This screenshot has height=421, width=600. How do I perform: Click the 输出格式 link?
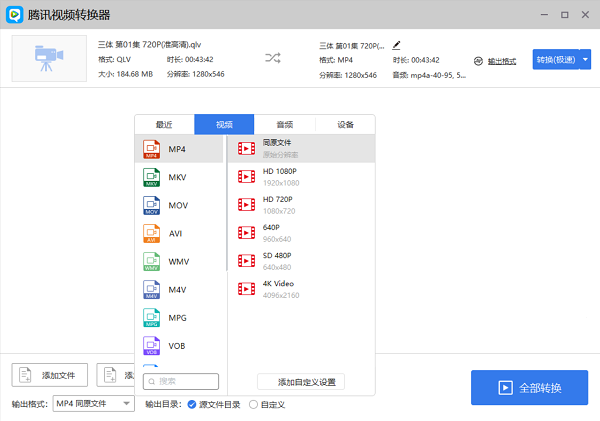pyautogui.click(x=501, y=61)
